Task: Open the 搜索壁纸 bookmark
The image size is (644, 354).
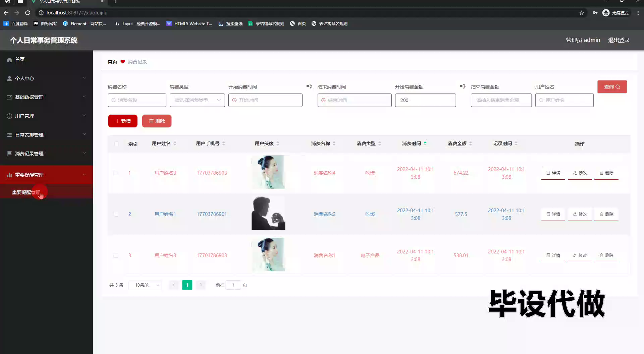Action: [230, 23]
